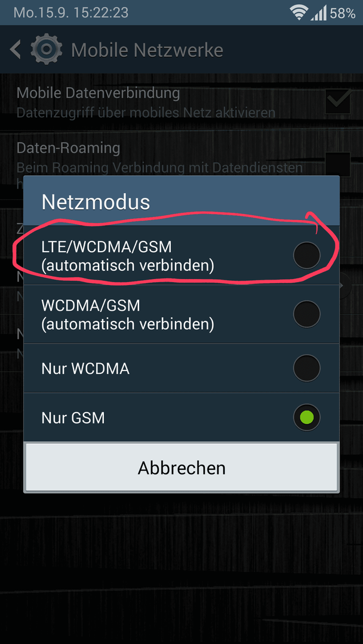Choose LTE/WCDMA/GSM (automatisch verbinden) entry
This screenshot has width=363, height=644.
(x=181, y=255)
